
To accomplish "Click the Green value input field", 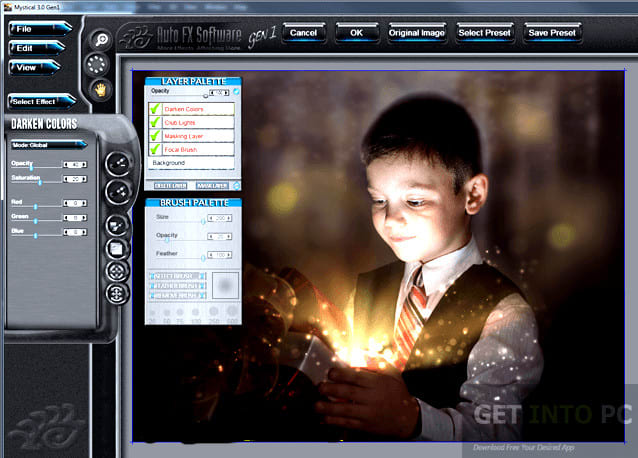I will [75, 218].
